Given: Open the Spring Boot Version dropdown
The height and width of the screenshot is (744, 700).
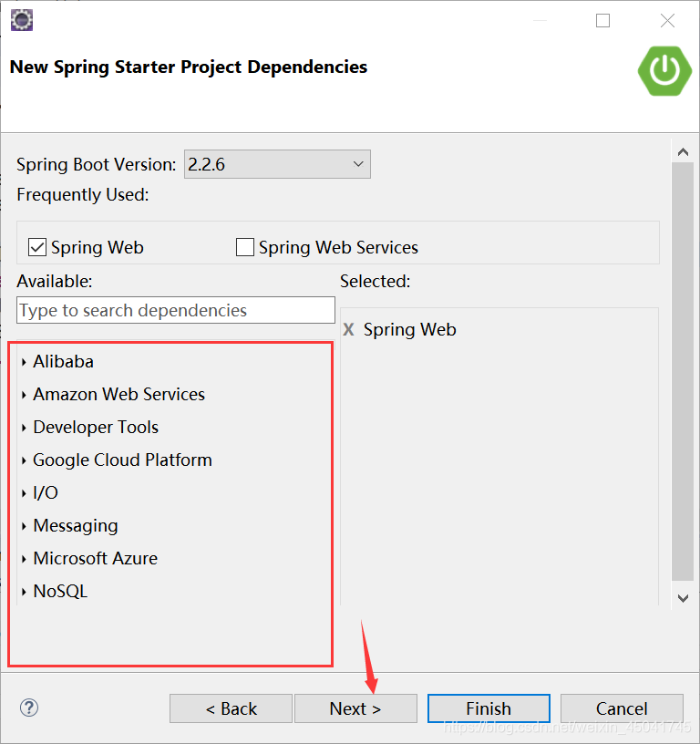Looking at the screenshot, I should pos(277,164).
